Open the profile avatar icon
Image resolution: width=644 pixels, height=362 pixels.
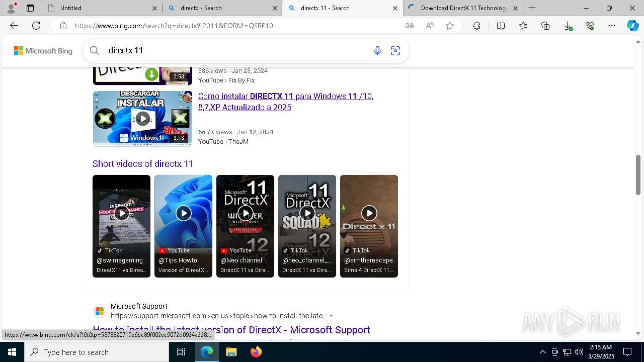[11, 8]
